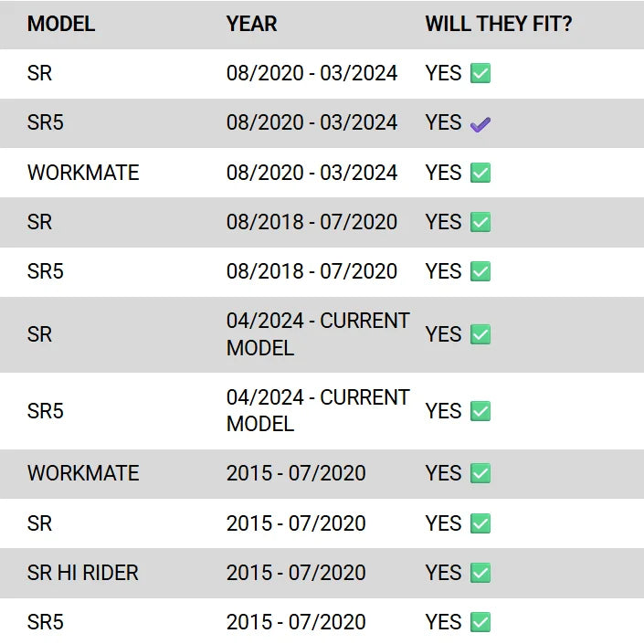Select the SR HI RIDER model cell
Image resolution: width=644 pixels, height=644 pixels.
83,573
